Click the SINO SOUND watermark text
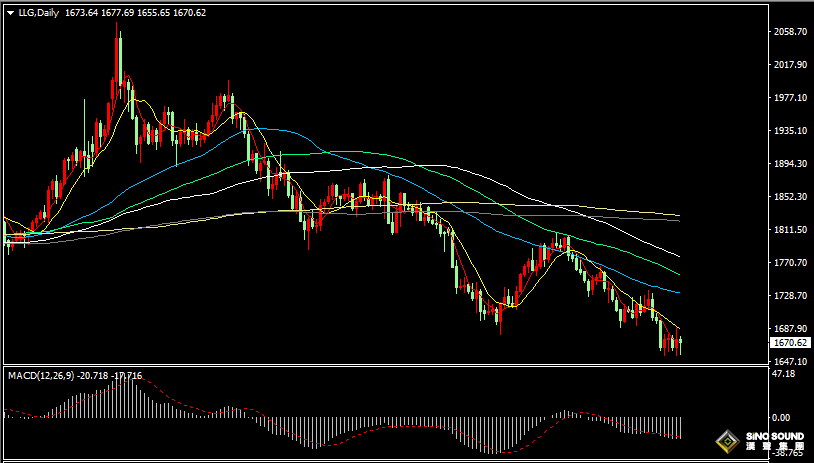The width and height of the screenshot is (814, 463). pyautogui.click(x=775, y=437)
